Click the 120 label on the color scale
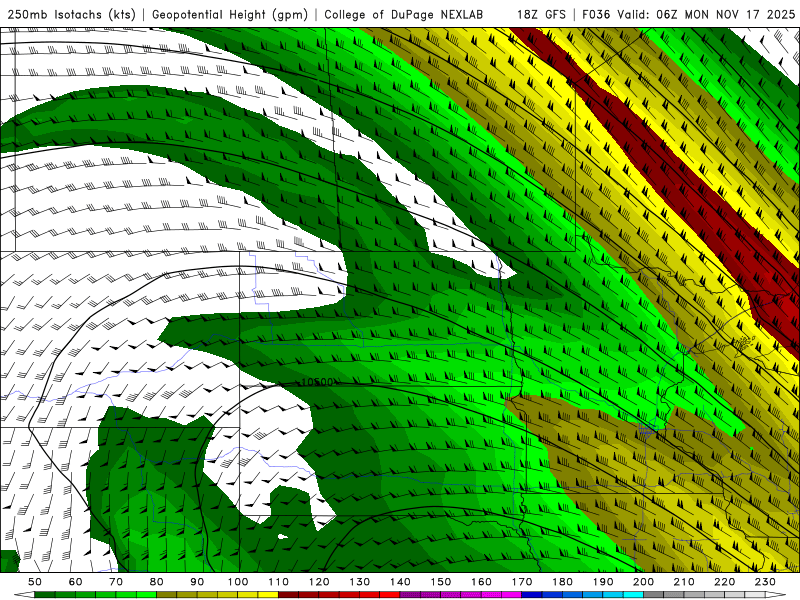 [319, 582]
